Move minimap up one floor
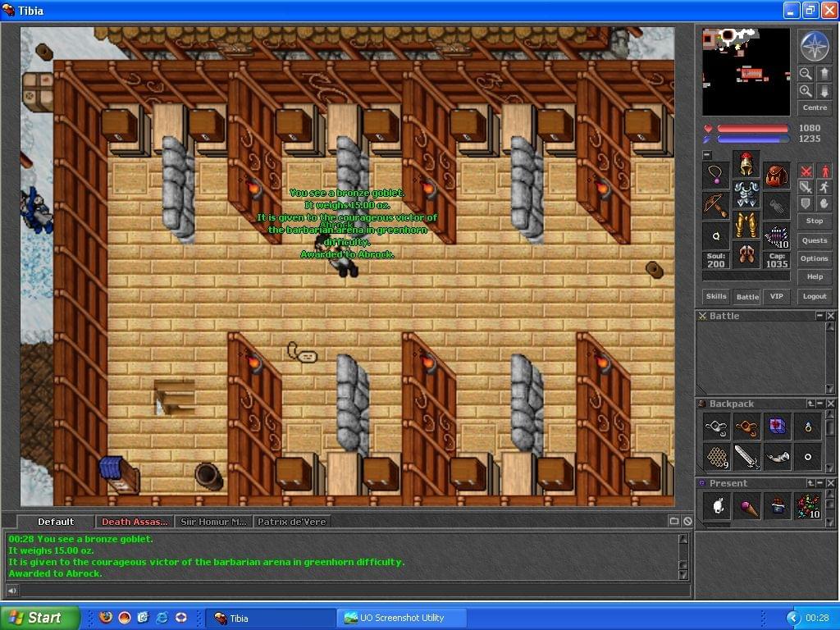Screen dimensions: 840x630 click(x=824, y=73)
